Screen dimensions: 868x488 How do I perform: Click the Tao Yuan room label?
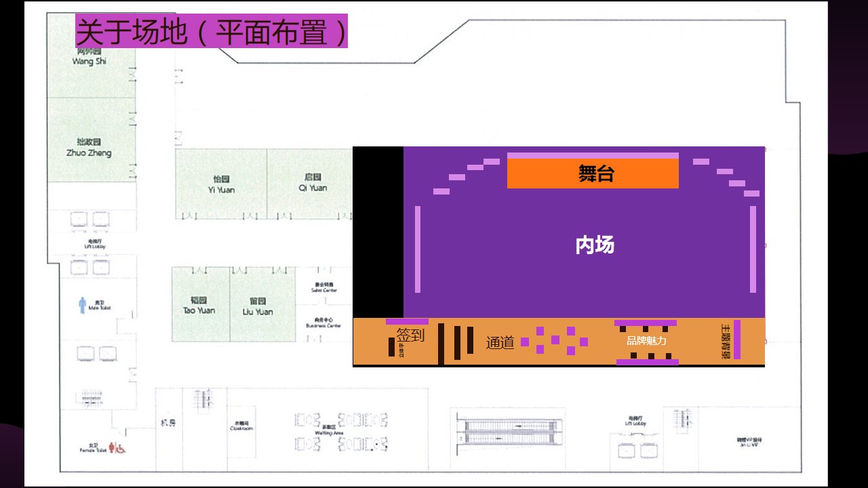pyautogui.click(x=199, y=306)
